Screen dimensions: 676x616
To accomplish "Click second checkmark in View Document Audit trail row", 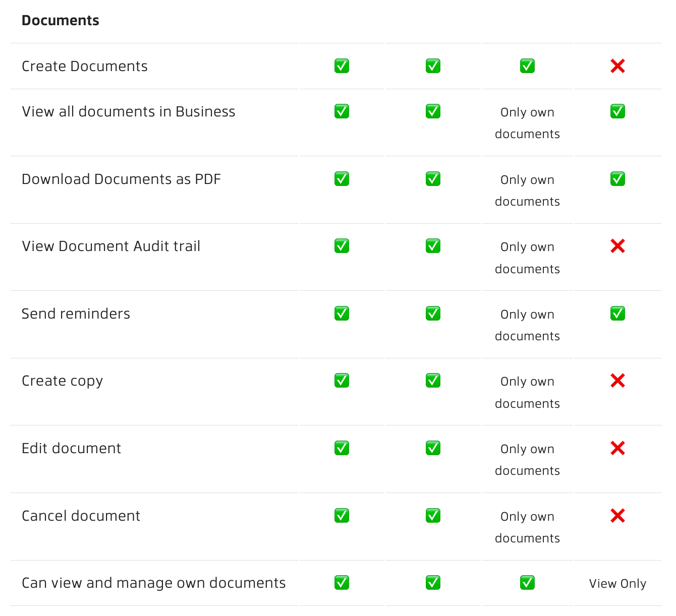I will [x=433, y=246].
